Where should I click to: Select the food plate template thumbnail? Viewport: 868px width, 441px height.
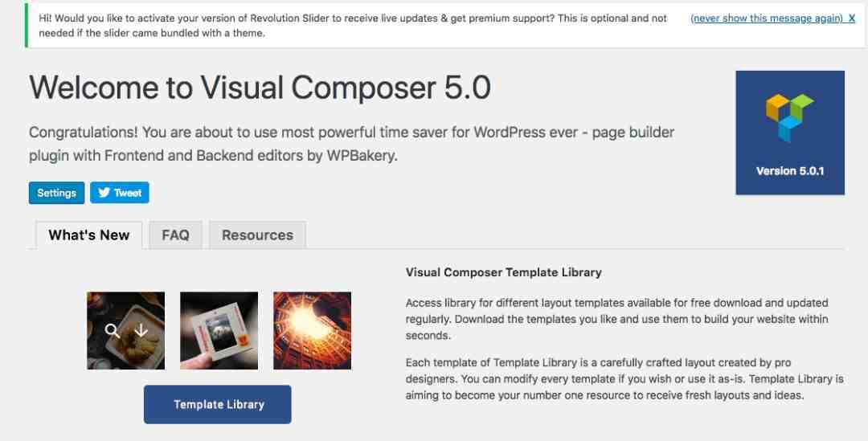125,330
